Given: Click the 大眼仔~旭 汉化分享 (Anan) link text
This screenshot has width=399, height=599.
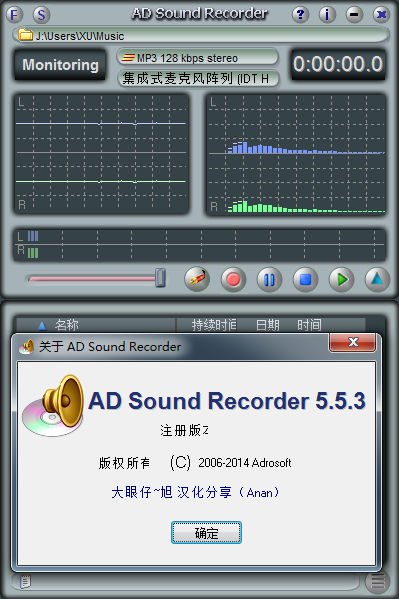Looking at the screenshot, I should [x=195, y=492].
